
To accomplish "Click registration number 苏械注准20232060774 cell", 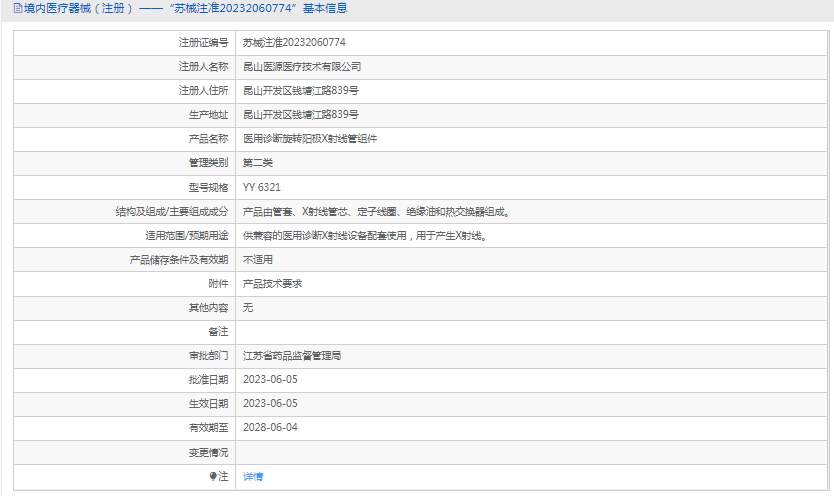I will click(x=294, y=42).
